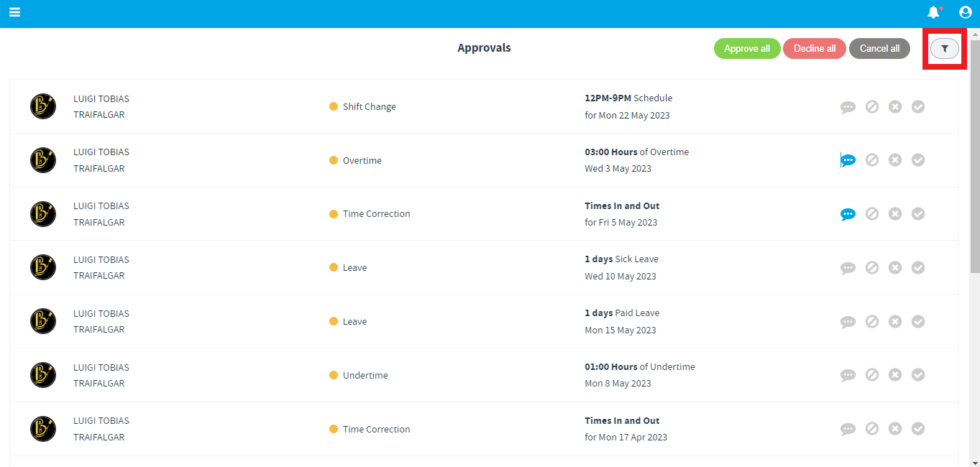
Task: Cancel the Shift Change request with the slash-circle icon
Action: [x=872, y=106]
